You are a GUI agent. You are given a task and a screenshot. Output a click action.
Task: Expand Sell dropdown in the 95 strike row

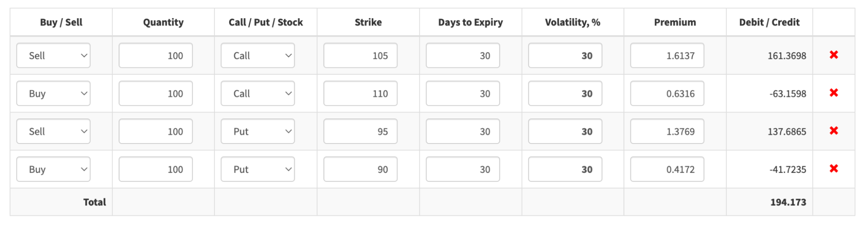pos(53,131)
